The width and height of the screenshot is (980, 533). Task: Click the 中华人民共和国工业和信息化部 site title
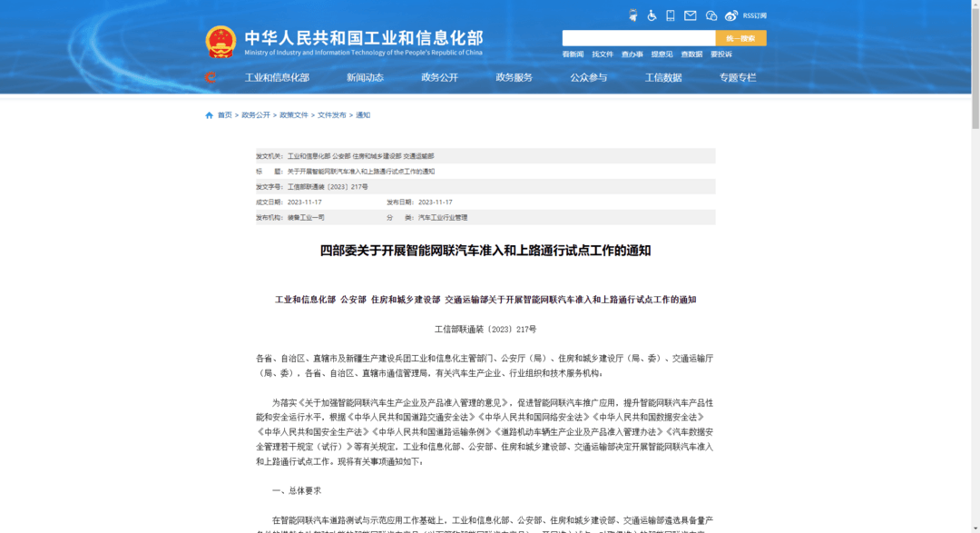[x=364, y=38]
